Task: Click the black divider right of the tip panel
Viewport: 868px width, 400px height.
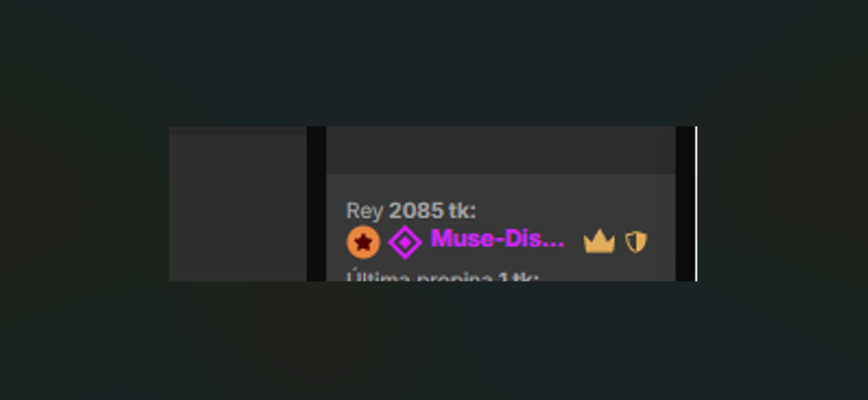Action: pyautogui.click(x=684, y=203)
